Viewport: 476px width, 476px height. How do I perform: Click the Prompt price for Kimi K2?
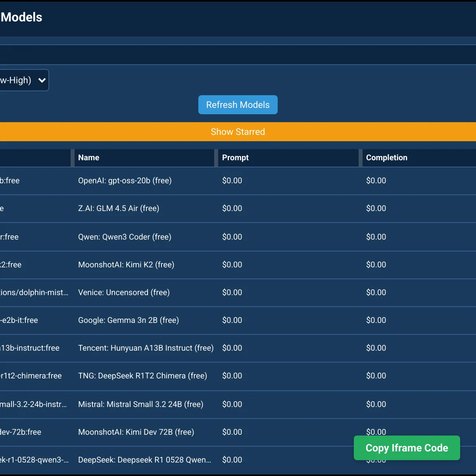coord(232,265)
